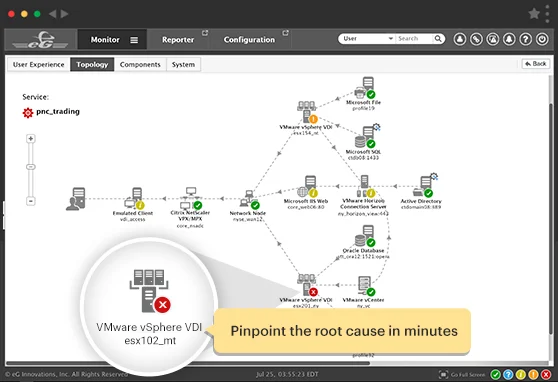
Task: Select the Microsoft IIS Web node
Action: point(307,187)
